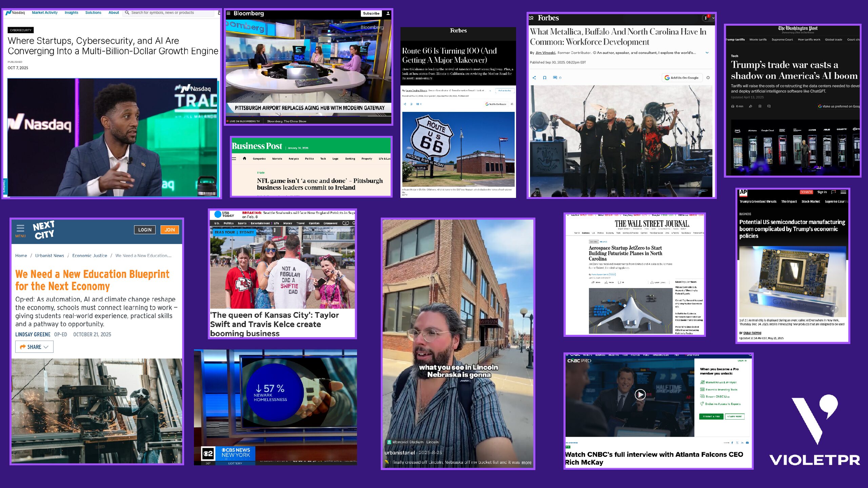868x488 pixels.
Task: Bookmark the Washington Post AI boom article
Action: (759, 106)
